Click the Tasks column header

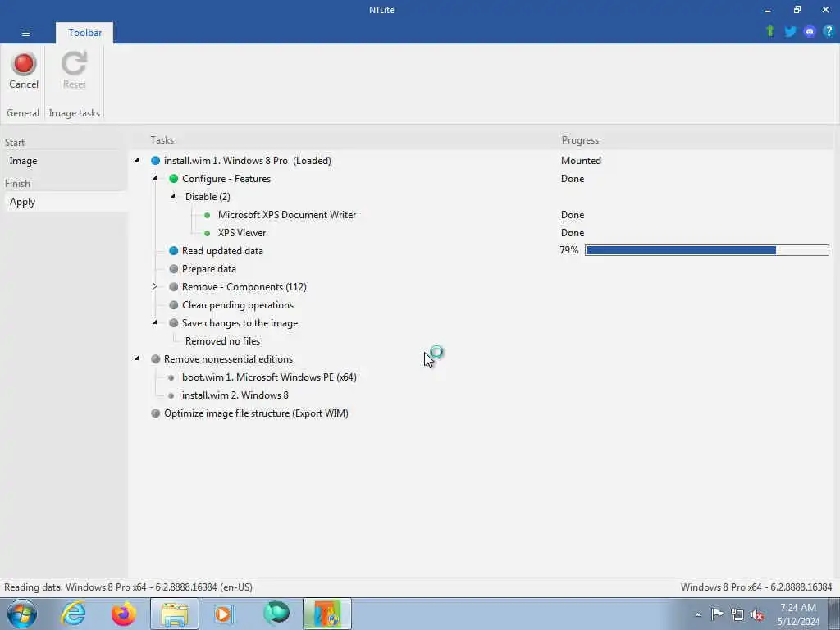coord(162,140)
